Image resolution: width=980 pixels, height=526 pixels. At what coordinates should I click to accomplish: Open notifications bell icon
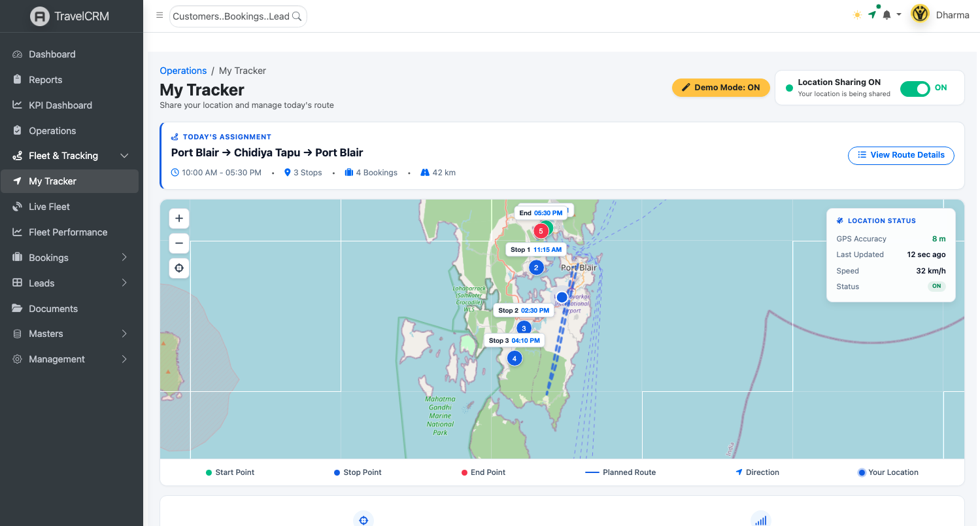pos(887,15)
